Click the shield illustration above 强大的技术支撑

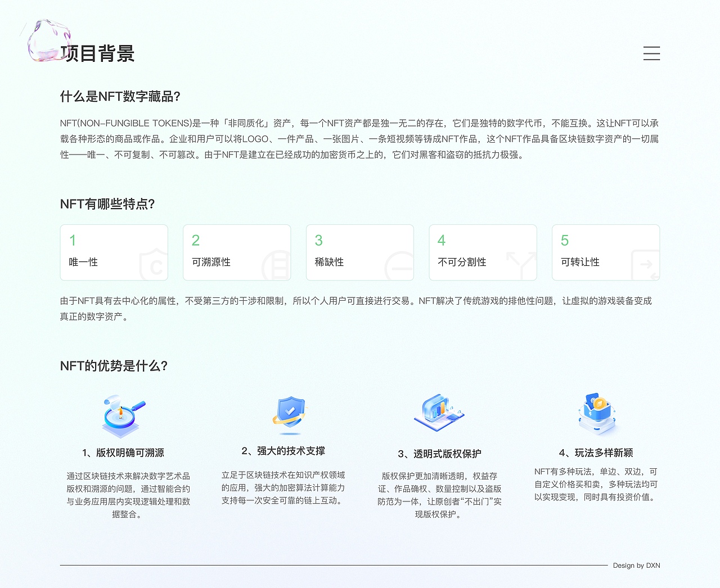[289, 412]
